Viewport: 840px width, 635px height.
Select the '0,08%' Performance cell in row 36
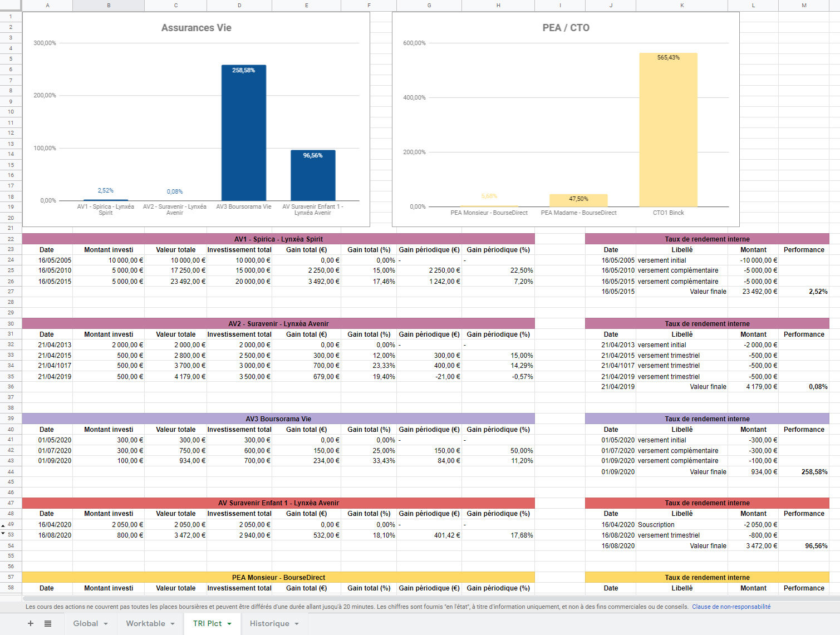coord(804,387)
